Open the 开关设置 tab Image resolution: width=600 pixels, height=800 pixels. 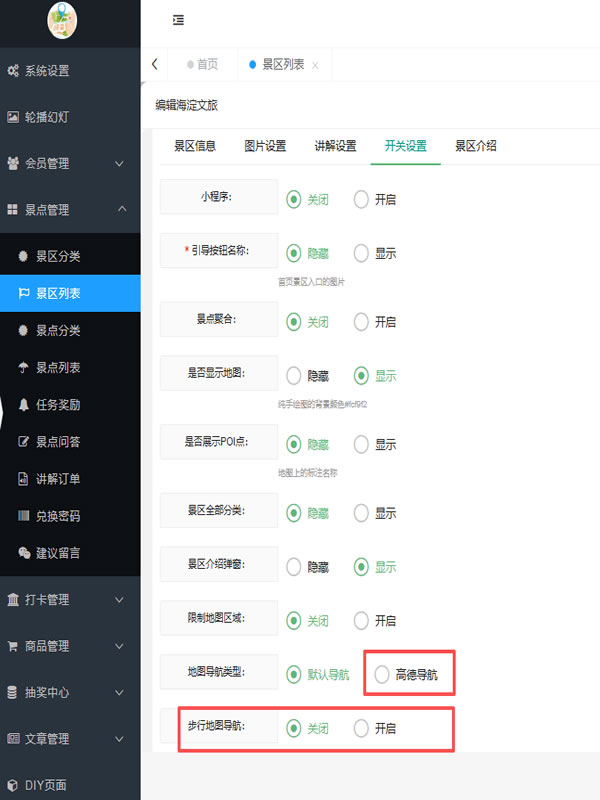[406, 146]
